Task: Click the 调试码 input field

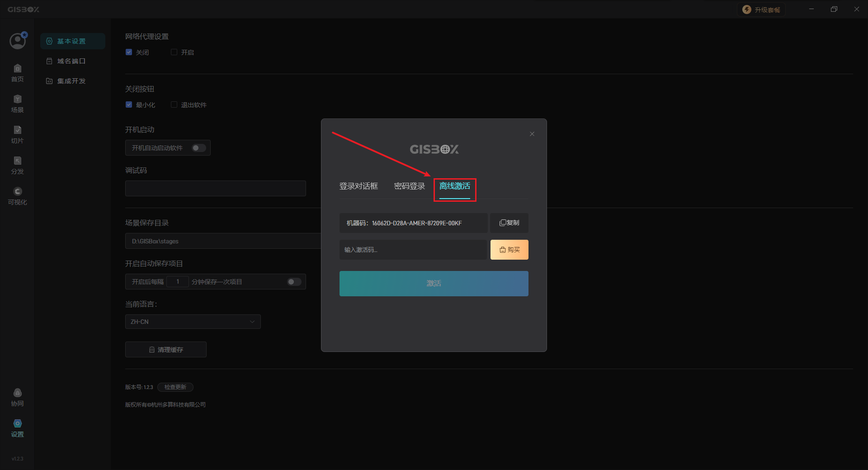Action: [216, 188]
